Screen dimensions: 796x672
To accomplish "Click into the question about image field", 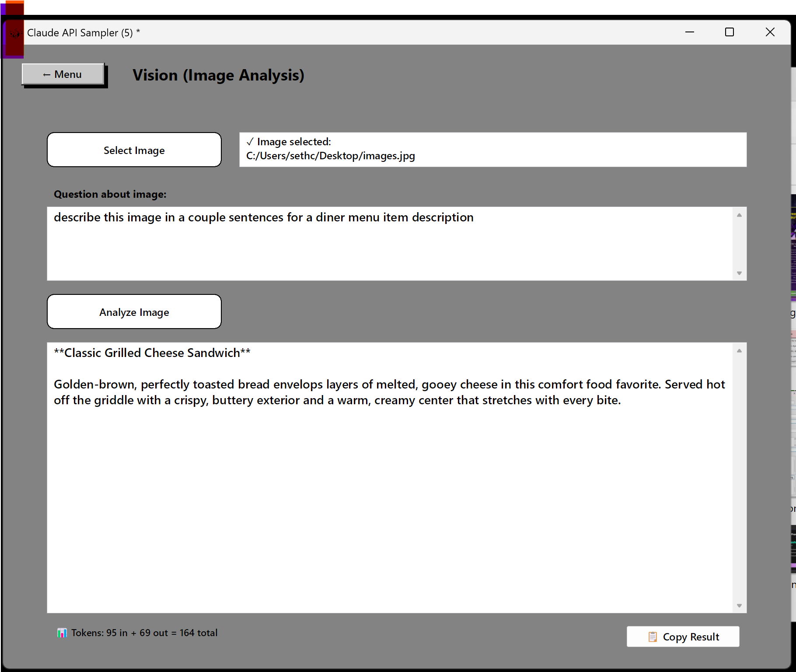I will pyautogui.click(x=390, y=244).
